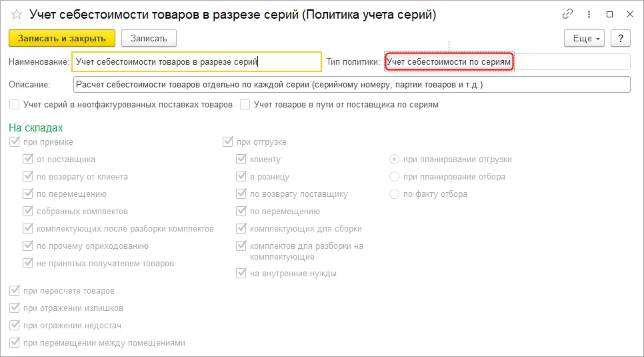This screenshot has width=644, height=357.
Task: Open help with the question mark button
Action: [620, 38]
